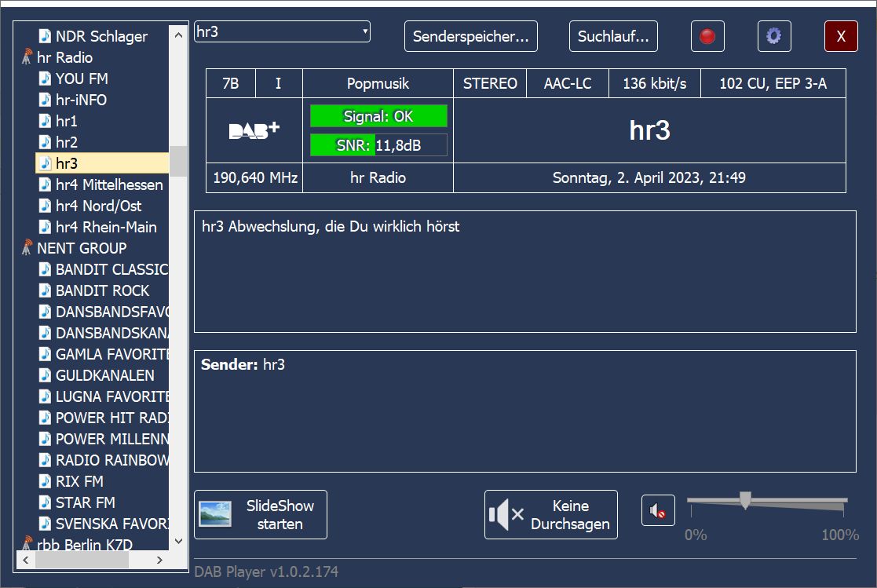Click the volume slider handle

[x=745, y=500]
